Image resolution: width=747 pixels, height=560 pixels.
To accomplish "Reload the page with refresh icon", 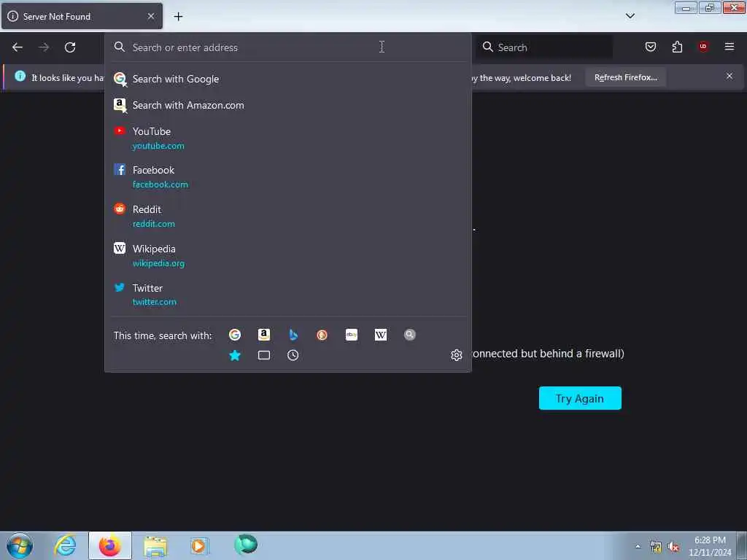I will pos(70,47).
